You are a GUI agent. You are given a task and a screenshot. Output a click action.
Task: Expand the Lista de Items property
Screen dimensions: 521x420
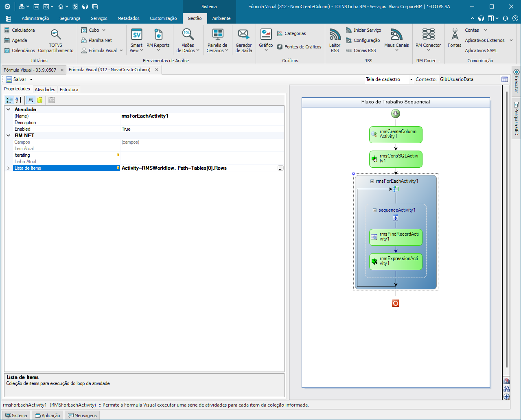[8, 168]
